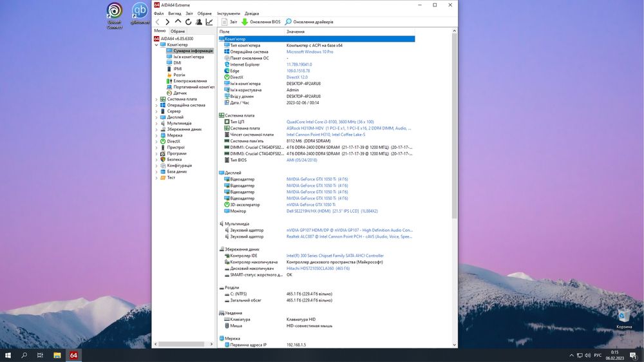The width and height of the screenshot is (644, 362).
Task: Open the Вигляд menu
Action: point(175,14)
